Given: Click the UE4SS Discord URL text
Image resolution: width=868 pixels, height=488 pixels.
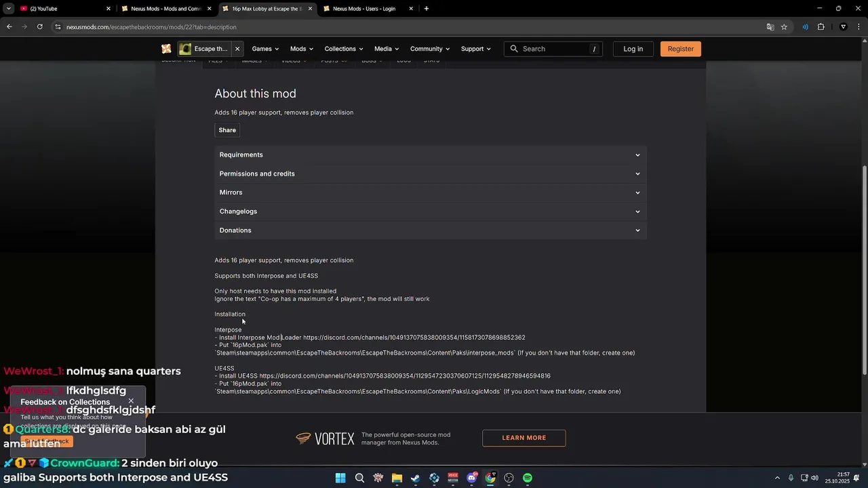Looking at the screenshot, I should [405, 376].
